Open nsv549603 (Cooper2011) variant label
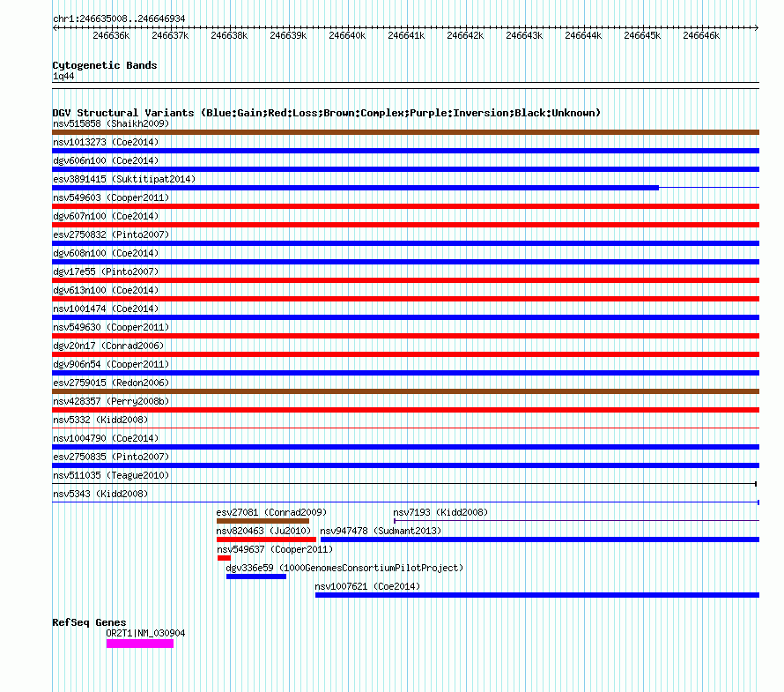784x692 pixels. 111,197
